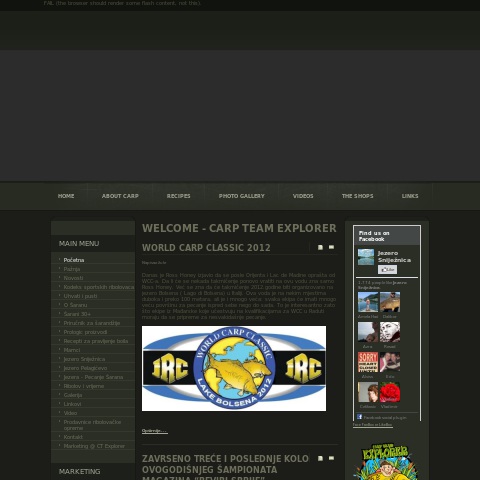Viewport: 480px width, 480px height.
Task: Open Priručnik za šarandžije menu entry
Action: pos(92,323)
